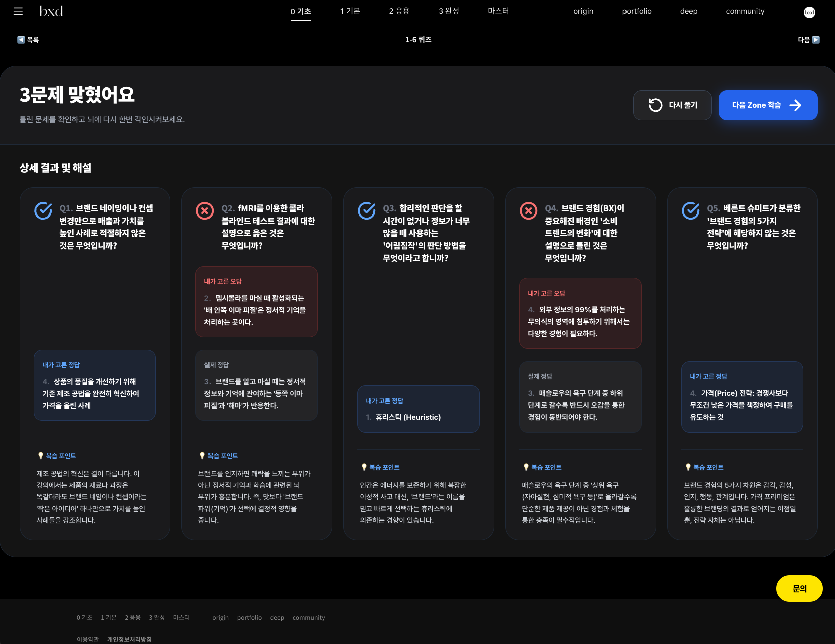Click the Q2 wrong X icon
Viewport: 835px width, 644px height.
(x=204, y=211)
